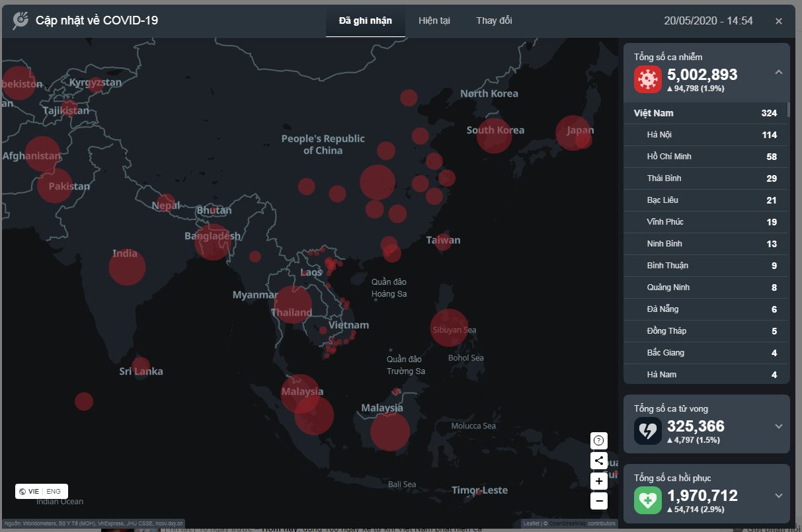Select the Hà Nam row
Viewport: 802px width, 532px height.
pyautogui.click(x=705, y=374)
